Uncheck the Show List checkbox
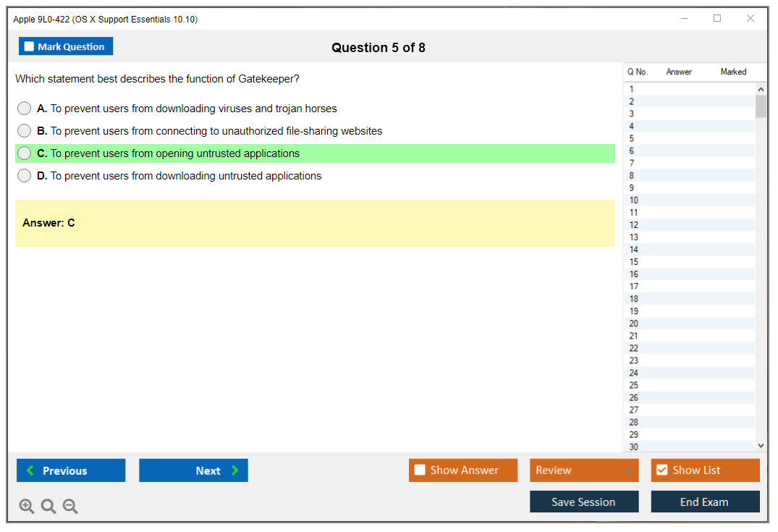Viewport: 778px width, 532px height. tap(661, 470)
